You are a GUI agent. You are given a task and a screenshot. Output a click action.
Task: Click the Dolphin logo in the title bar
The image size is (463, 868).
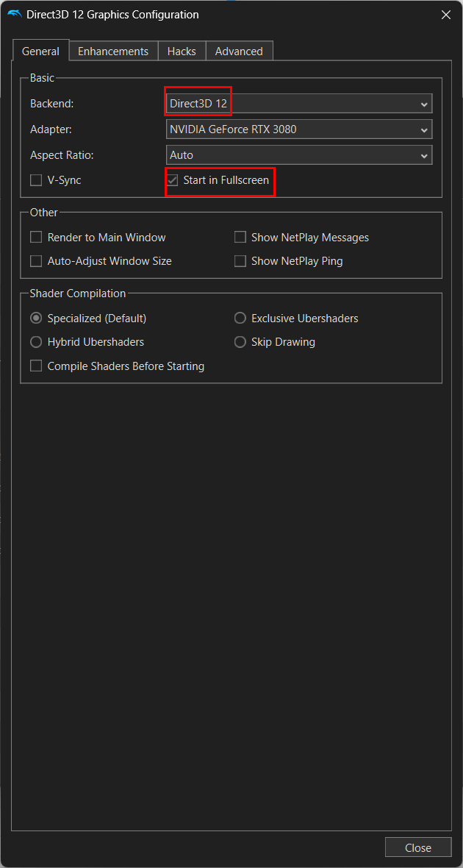point(16,14)
